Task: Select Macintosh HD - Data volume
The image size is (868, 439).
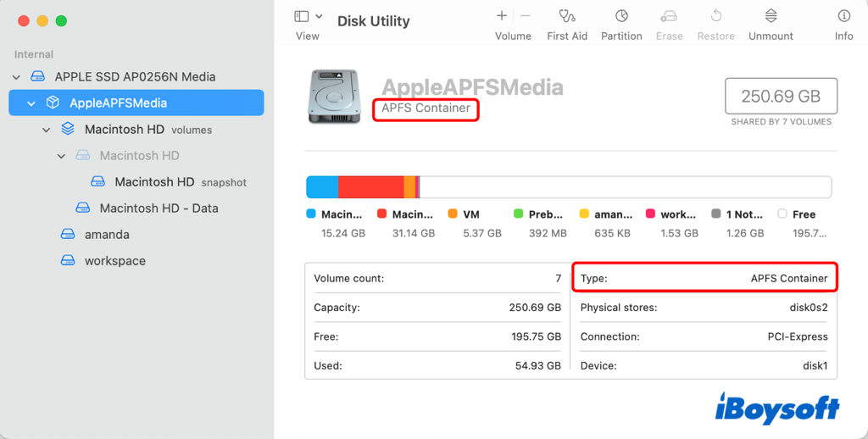Action: (159, 208)
